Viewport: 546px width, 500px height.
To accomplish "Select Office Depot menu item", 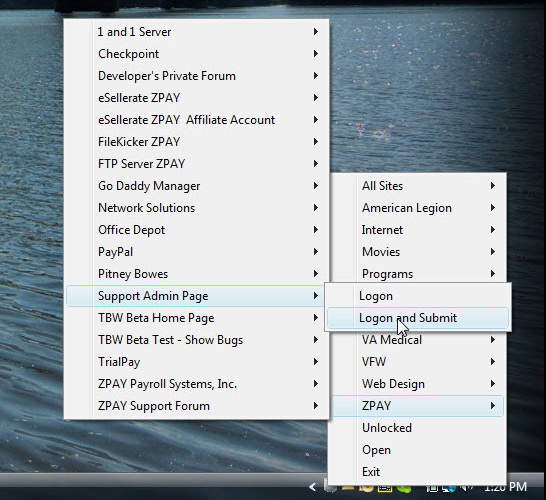I will pyautogui.click(x=196, y=230).
